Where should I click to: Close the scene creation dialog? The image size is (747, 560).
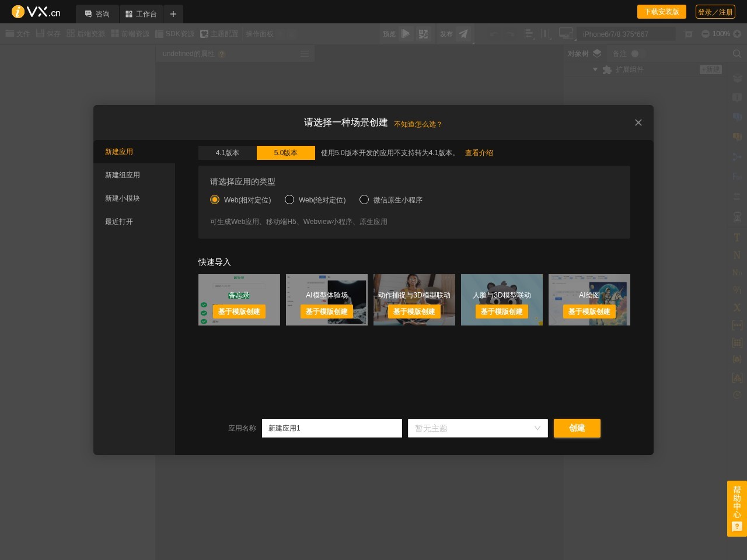point(638,123)
